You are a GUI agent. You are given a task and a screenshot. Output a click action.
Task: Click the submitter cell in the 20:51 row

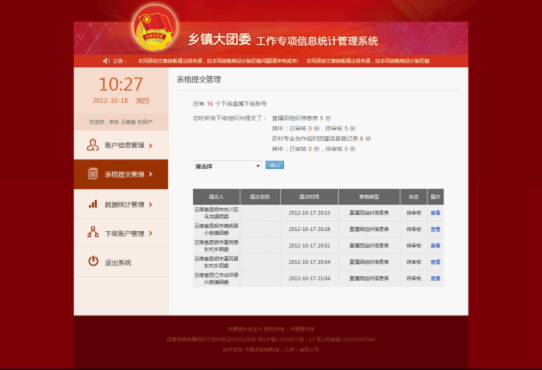(x=216, y=246)
